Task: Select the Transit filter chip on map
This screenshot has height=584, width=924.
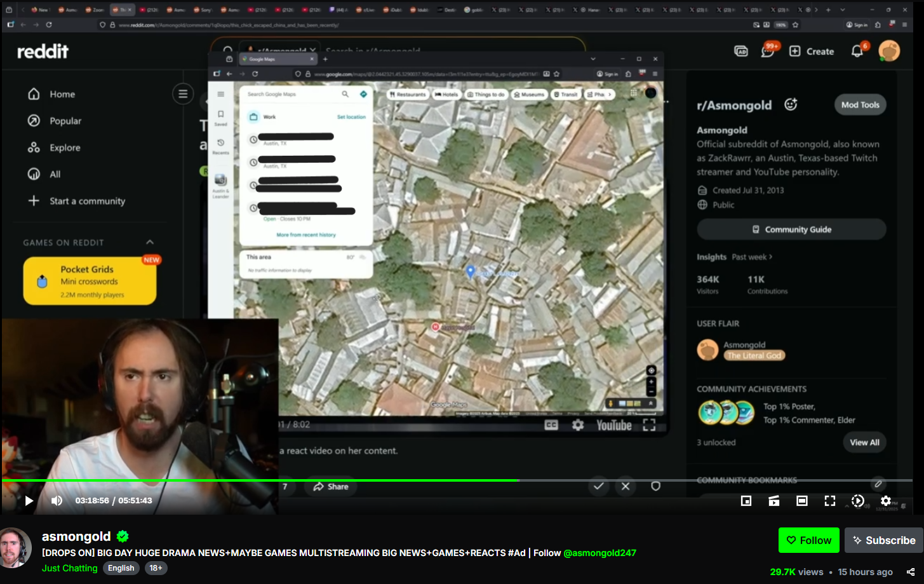Action: coord(566,94)
